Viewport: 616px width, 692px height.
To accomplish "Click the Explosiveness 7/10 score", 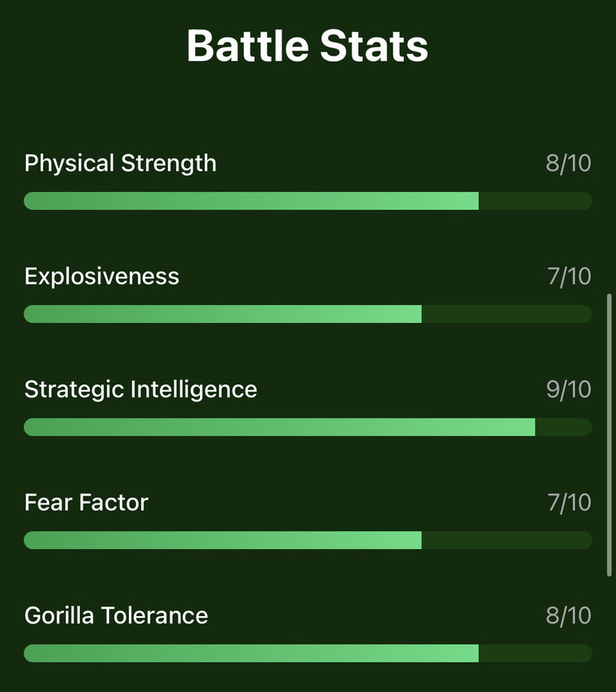I will (569, 277).
